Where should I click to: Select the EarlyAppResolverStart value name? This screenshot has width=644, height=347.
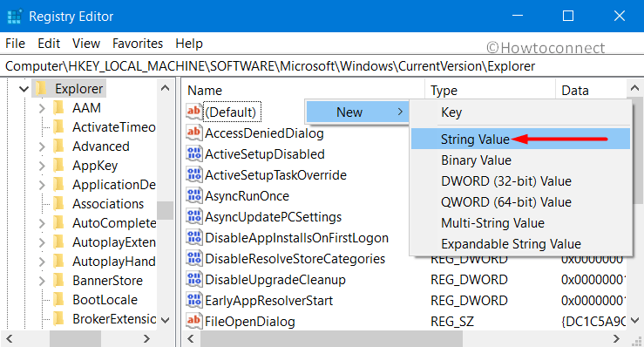coord(269,301)
